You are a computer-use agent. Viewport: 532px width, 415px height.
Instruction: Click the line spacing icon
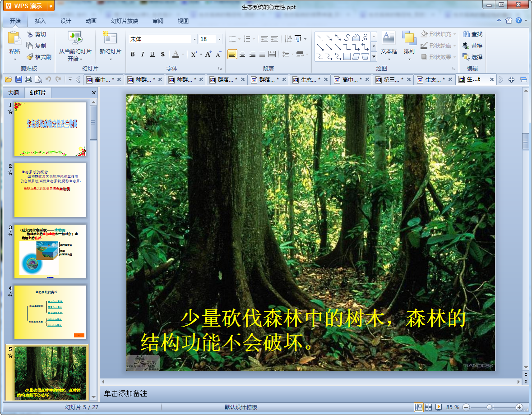pos(286,54)
